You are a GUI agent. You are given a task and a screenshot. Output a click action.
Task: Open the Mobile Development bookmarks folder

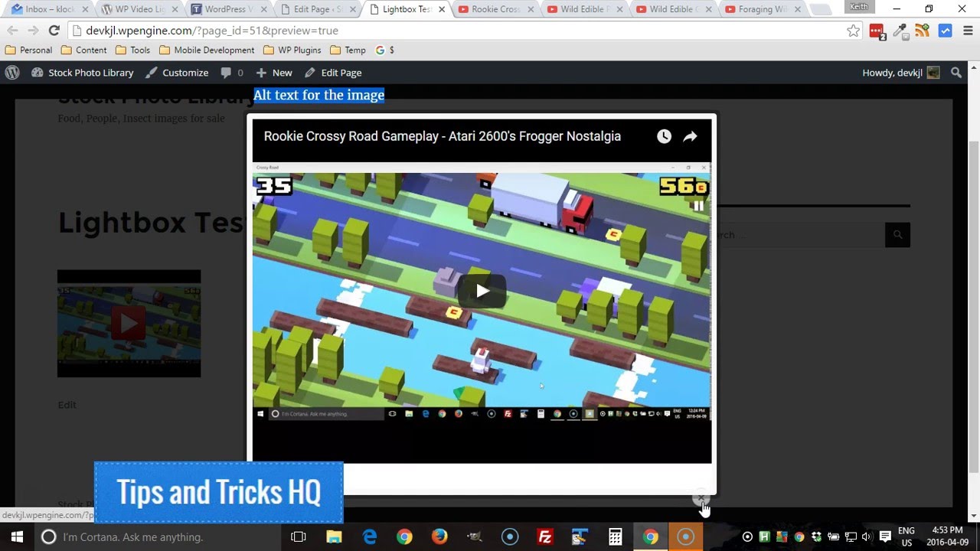point(207,51)
